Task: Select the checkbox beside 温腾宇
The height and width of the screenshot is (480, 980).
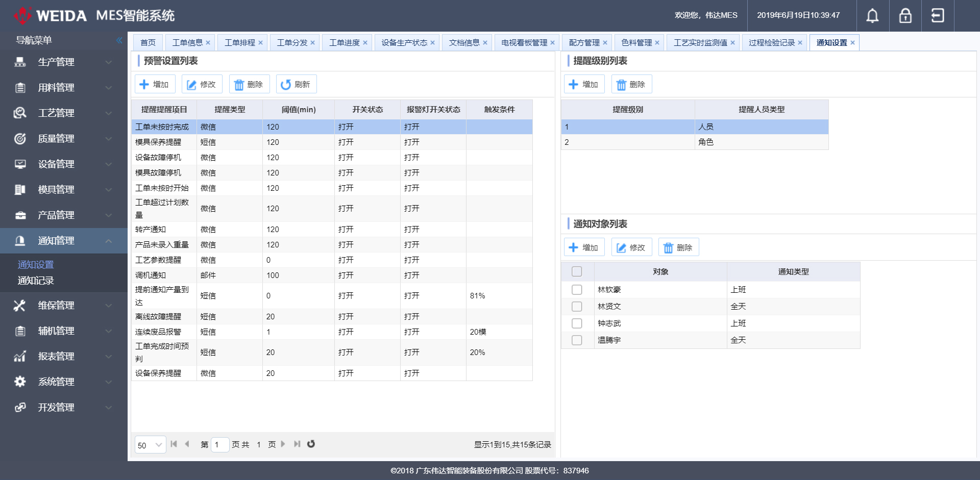Action: pos(577,340)
